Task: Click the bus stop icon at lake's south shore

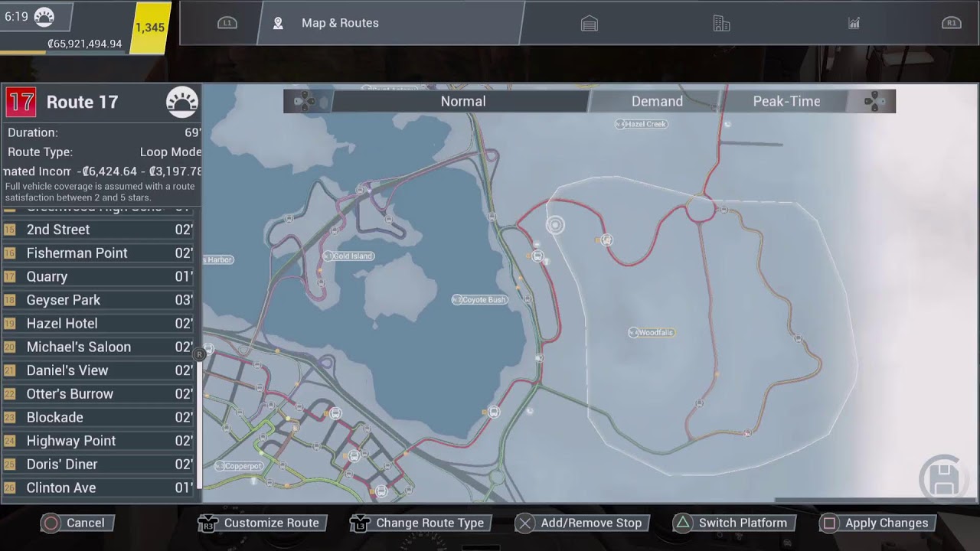Action: tap(494, 412)
